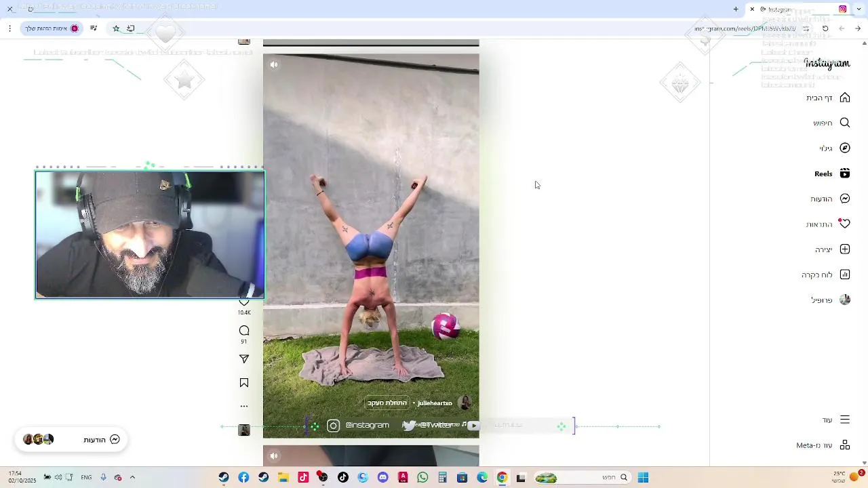Open the Profile entry in Instagram sidebar
Viewport: 868px width, 488px height.
(x=831, y=300)
